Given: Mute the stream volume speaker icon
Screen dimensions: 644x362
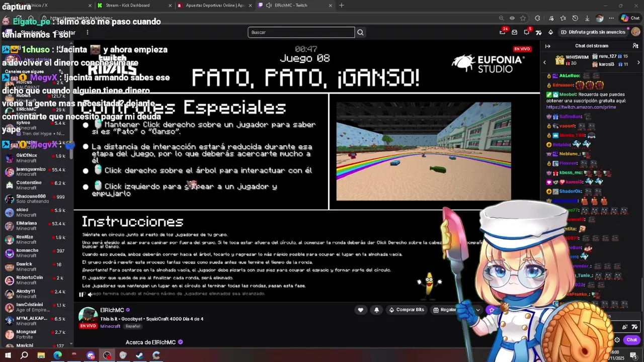Looking at the screenshot, I should pyautogui.click(x=90, y=295).
